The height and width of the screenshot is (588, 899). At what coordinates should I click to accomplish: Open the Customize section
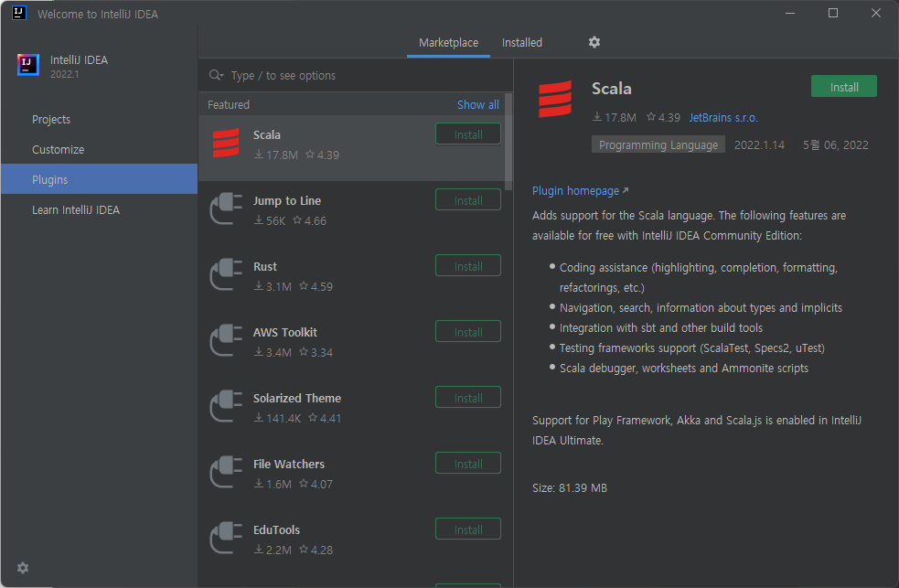(99, 150)
